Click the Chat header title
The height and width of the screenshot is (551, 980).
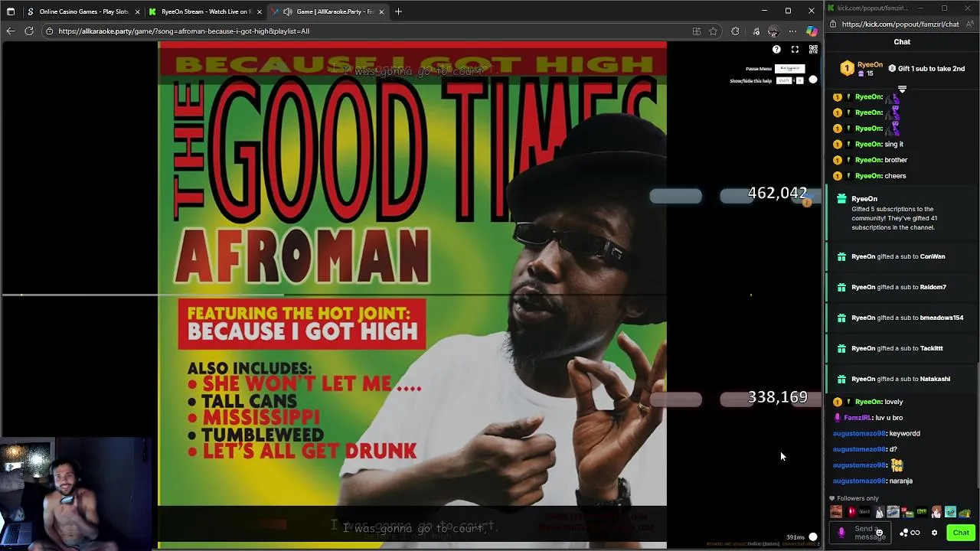click(x=902, y=42)
